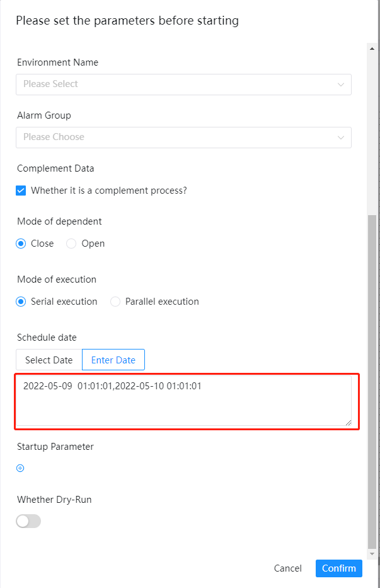Click the scrollbar down arrow
The image size is (380, 588).
tap(372, 553)
